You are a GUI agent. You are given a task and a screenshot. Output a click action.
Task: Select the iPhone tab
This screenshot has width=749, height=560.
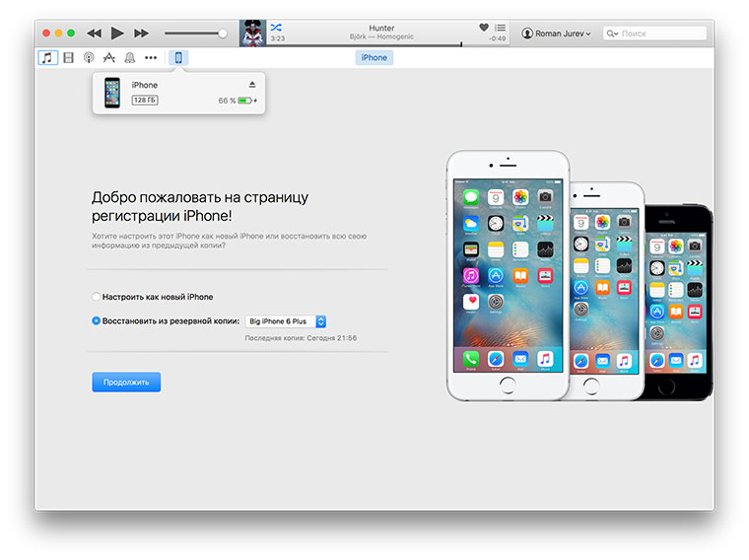(x=374, y=57)
